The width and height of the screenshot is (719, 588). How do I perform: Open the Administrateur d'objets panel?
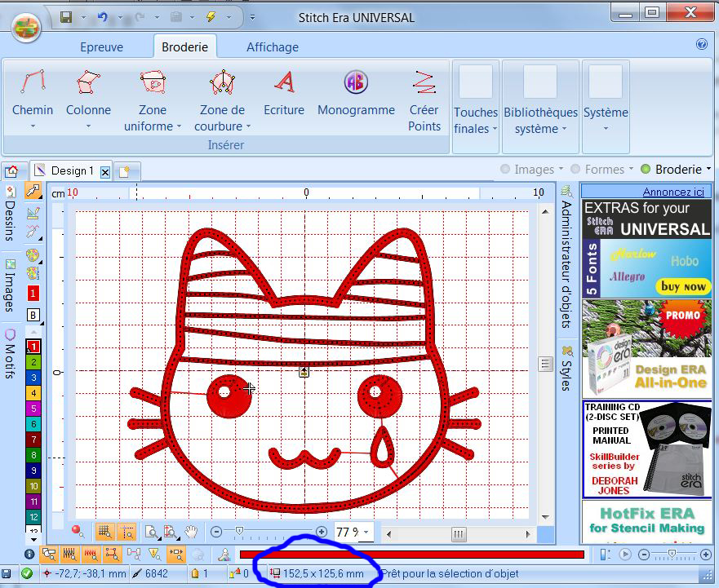pyautogui.click(x=567, y=258)
